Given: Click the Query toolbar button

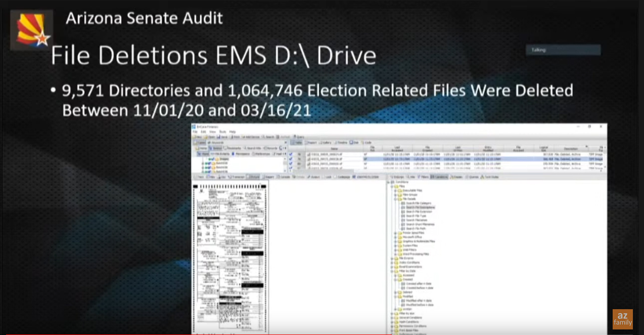Looking at the screenshot, I should coord(299,137).
